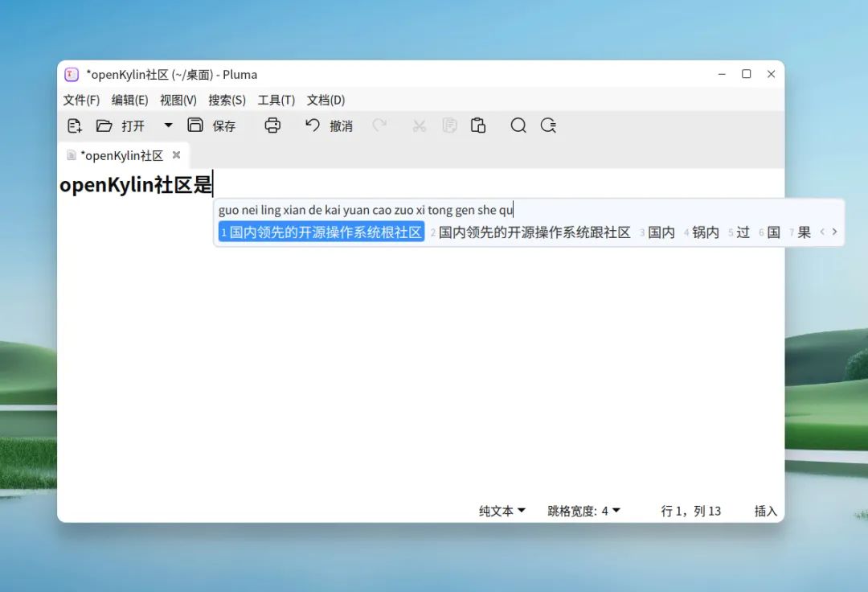Image resolution: width=868 pixels, height=592 pixels.
Task: Click the Print icon
Action: tap(272, 125)
